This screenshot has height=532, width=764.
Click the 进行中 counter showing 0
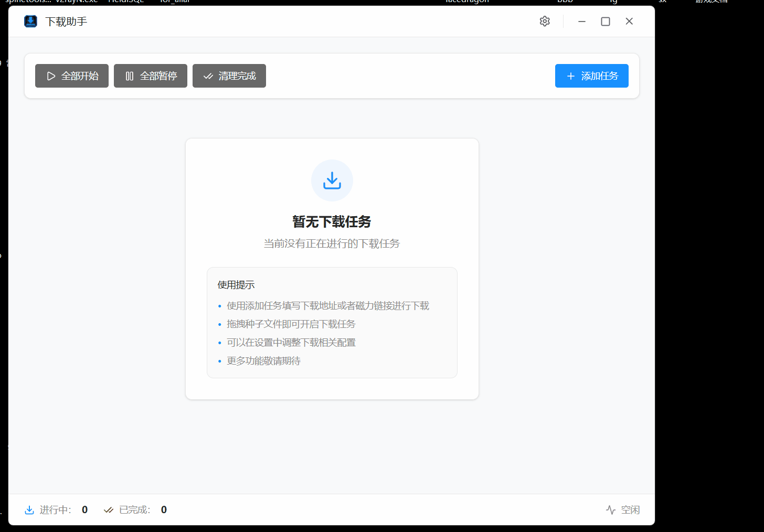click(x=84, y=509)
